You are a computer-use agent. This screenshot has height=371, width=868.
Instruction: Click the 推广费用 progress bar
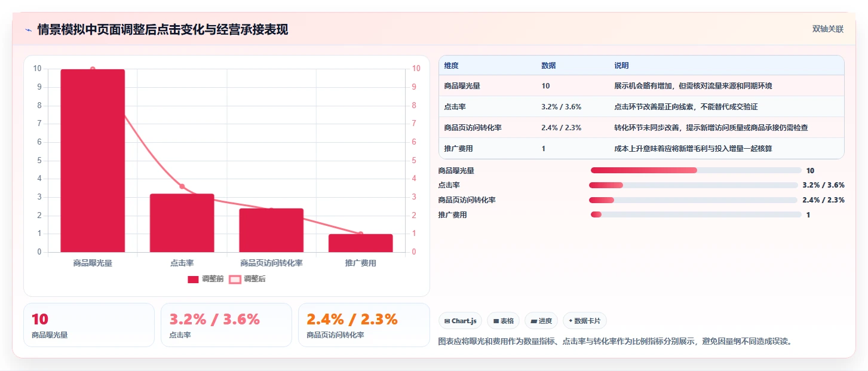696,214
